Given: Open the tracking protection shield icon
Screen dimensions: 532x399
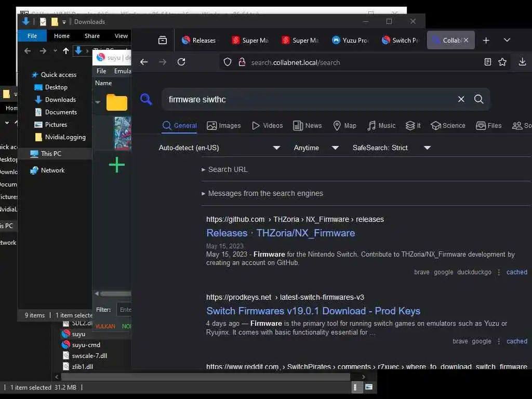Looking at the screenshot, I should tap(228, 62).
